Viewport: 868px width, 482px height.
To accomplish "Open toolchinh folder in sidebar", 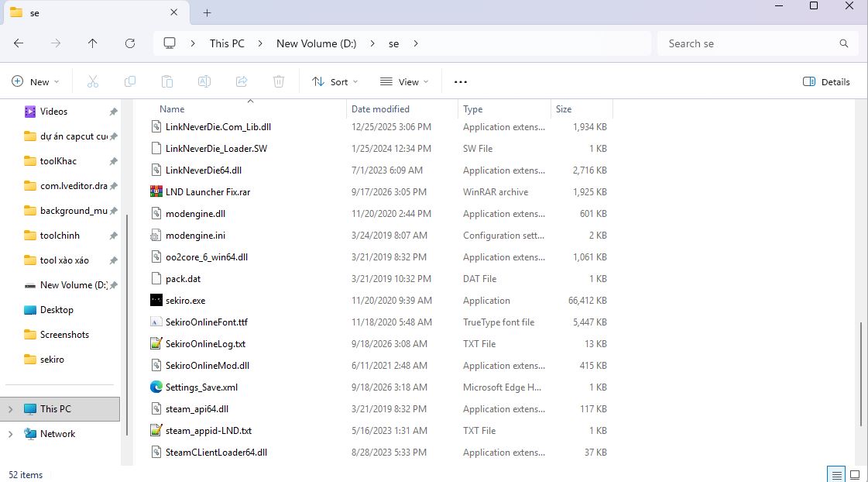I will [60, 236].
